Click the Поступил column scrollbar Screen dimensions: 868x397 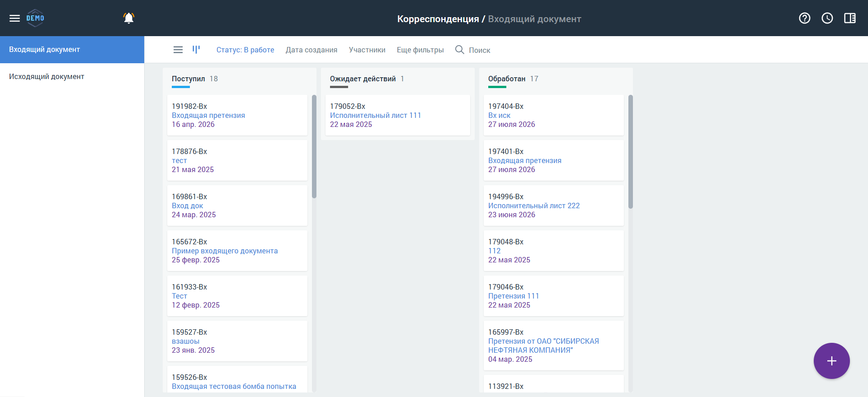pos(314,146)
